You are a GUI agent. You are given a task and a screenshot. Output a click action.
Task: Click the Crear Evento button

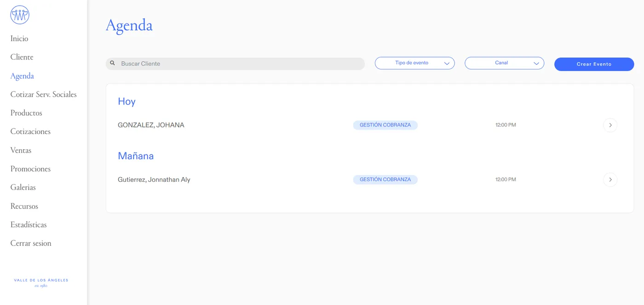point(594,64)
